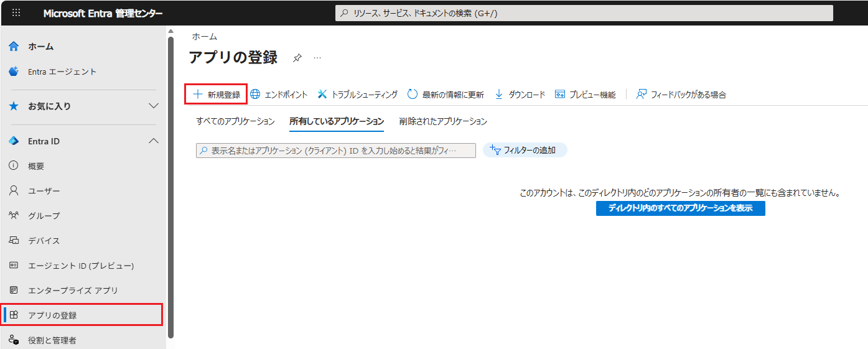Click 最新の情報に更新 toolbar text
Viewport: 868px width, 349px height.
[x=453, y=95]
